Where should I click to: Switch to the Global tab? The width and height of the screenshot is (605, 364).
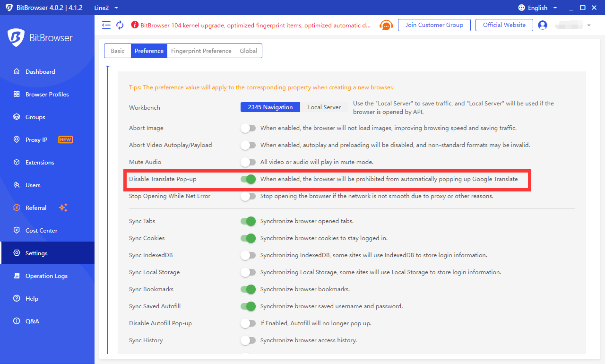tap(249, 51)
